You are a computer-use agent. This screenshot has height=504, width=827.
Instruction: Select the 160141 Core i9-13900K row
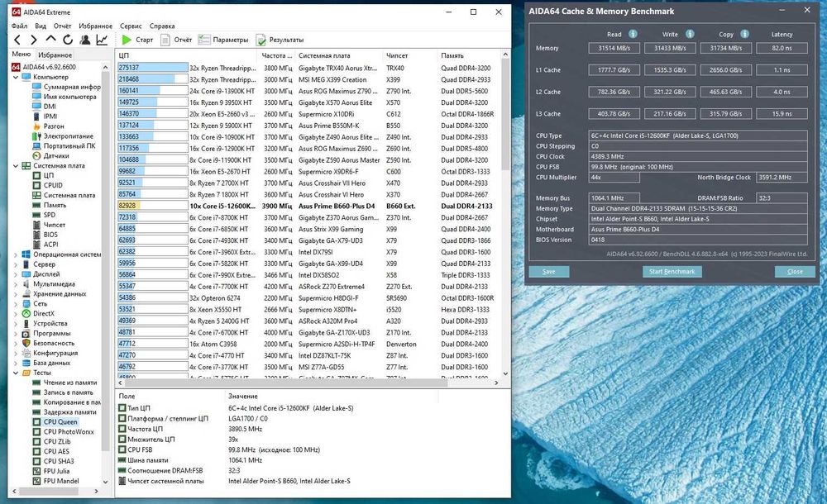coord(307,91)
